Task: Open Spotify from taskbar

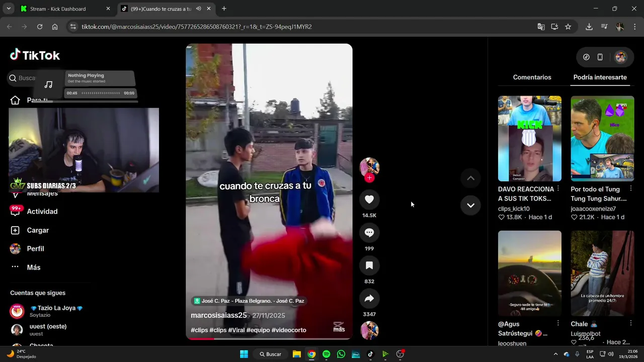Action: pos(326,354)
